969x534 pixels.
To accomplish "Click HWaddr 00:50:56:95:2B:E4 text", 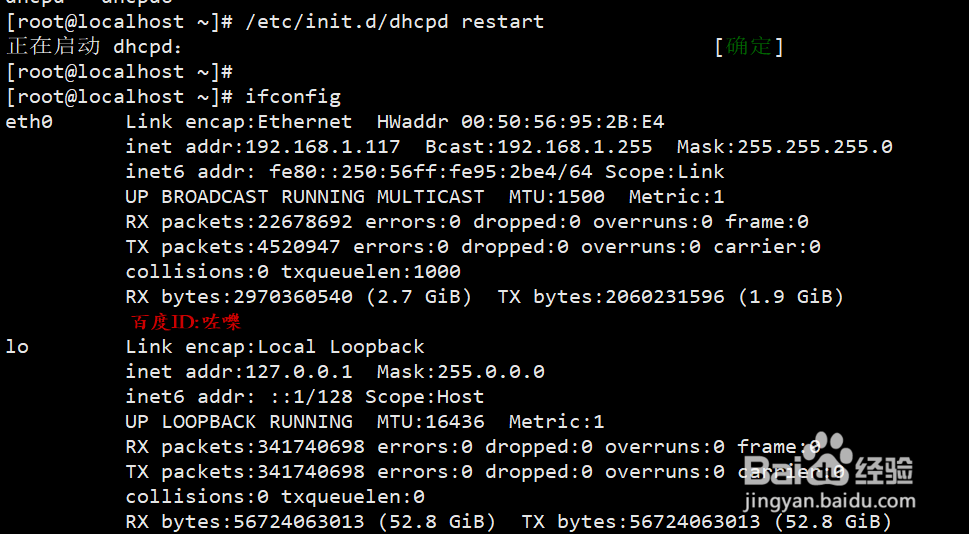I will click(x=520, y=122).
